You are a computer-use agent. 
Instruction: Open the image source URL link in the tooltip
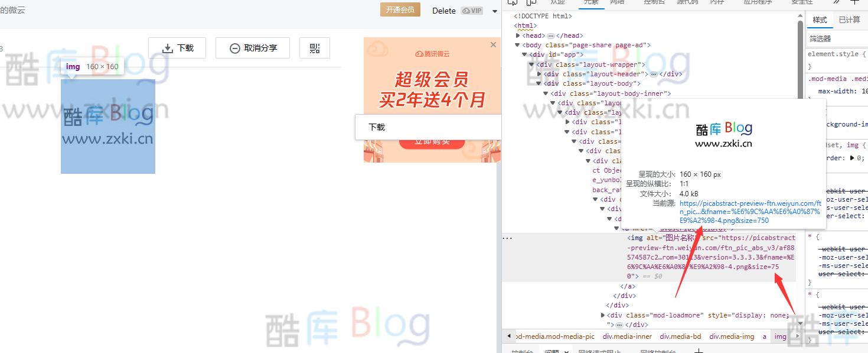[x=750, y=210]
